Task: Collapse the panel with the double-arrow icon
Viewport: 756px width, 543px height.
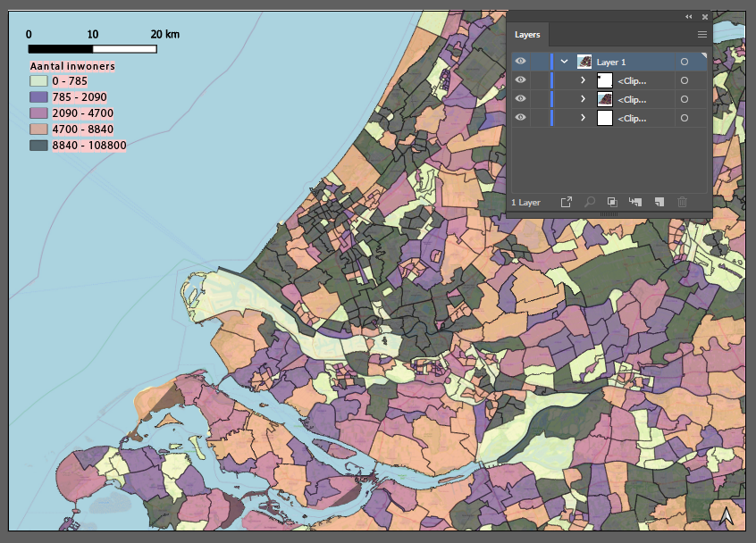Action: tap(688, 16)
